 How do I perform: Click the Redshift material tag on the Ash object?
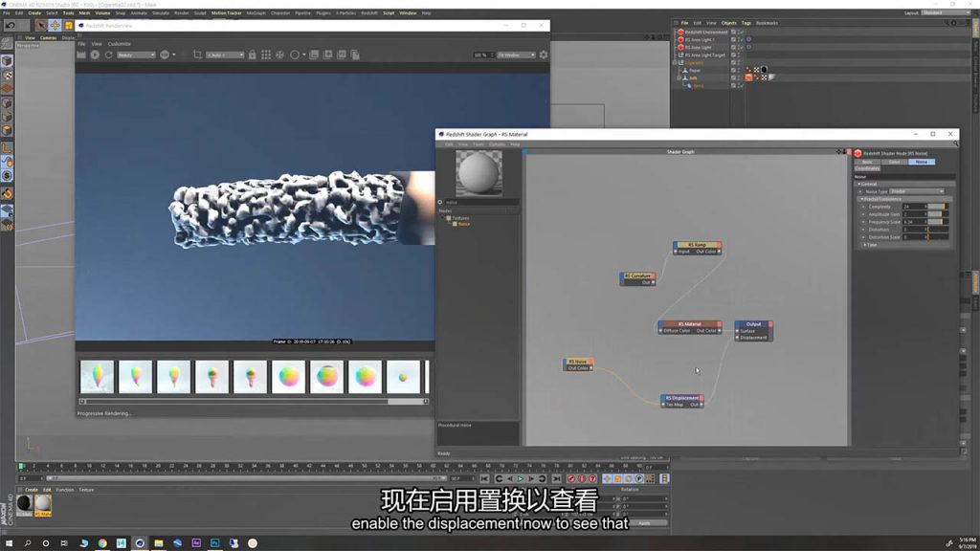pyautogui.click(x=748, y=77)
